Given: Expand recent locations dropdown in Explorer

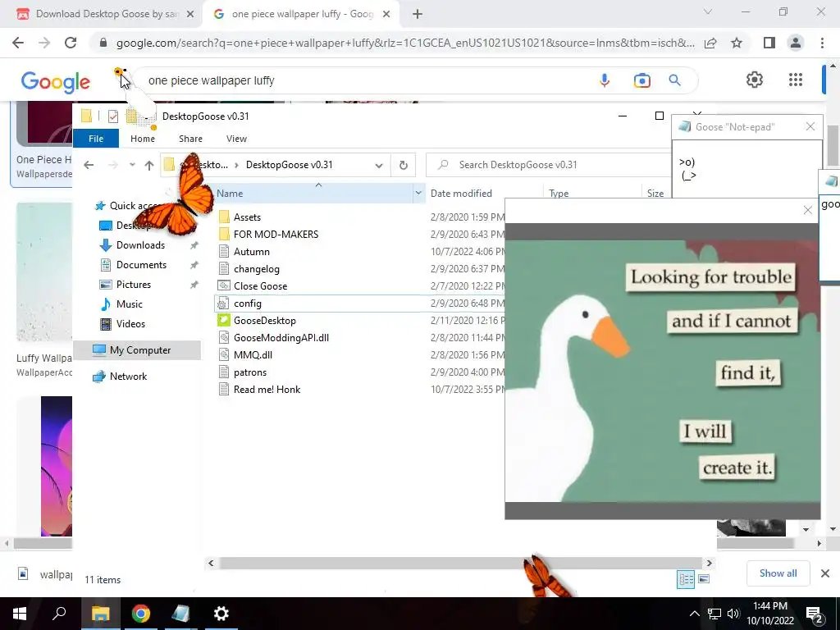Looking at the screenshot, I should click(132, 165).
